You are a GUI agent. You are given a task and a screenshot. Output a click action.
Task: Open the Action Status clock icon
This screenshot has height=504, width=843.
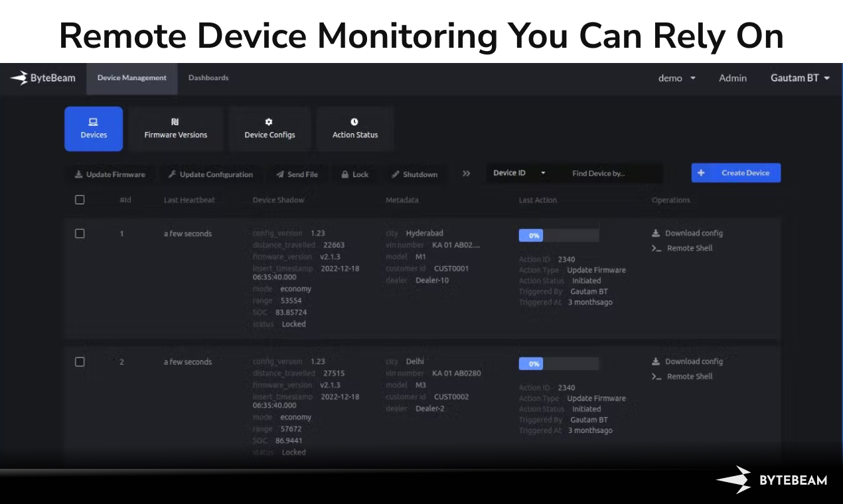pyautogui.click(x=354, y=122)
